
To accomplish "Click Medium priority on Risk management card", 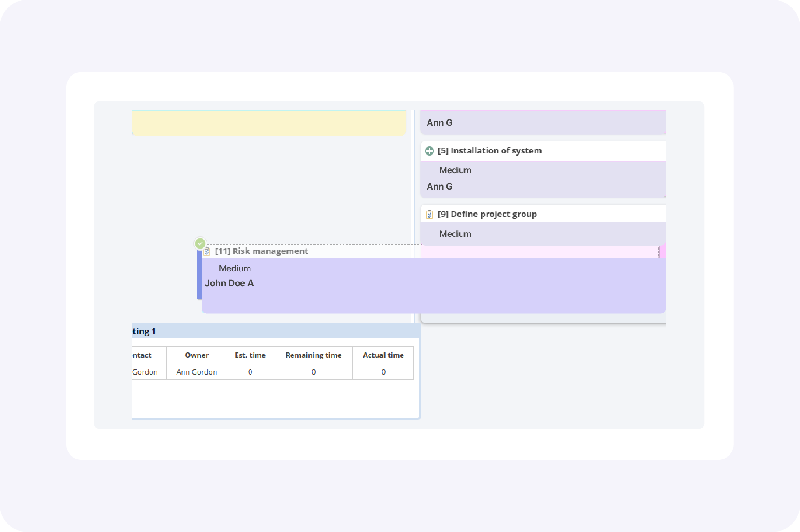I will click(235, 269).
